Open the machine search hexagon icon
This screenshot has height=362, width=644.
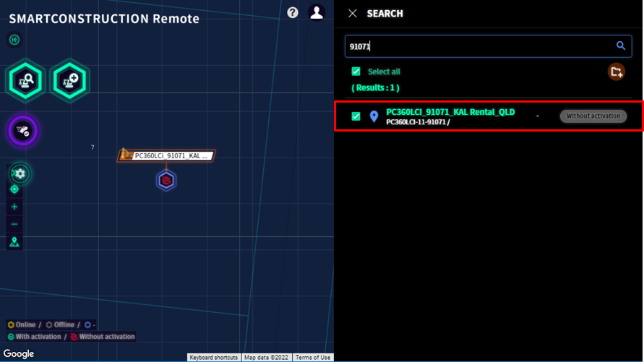[x=25, y=80]
